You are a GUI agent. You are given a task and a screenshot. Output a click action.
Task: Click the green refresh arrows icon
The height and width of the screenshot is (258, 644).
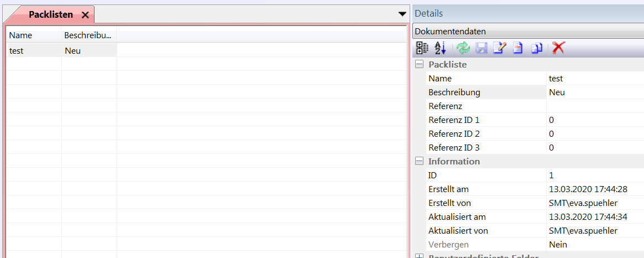pyautogui.click(x=463, y=48)
